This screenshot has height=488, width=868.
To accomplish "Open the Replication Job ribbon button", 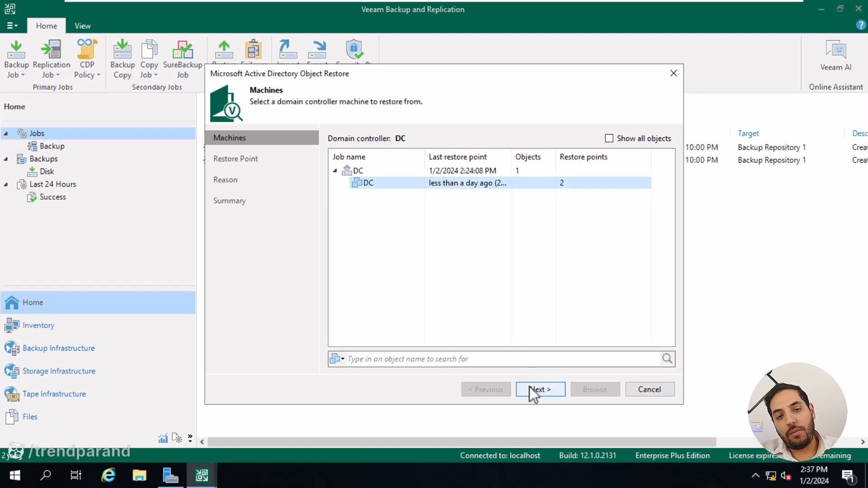I will pos(52,59).
